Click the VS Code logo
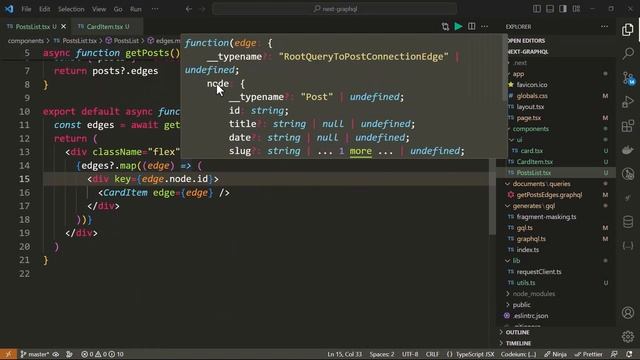640x360 pixels. pyautogui.click(x=9, y=9)
